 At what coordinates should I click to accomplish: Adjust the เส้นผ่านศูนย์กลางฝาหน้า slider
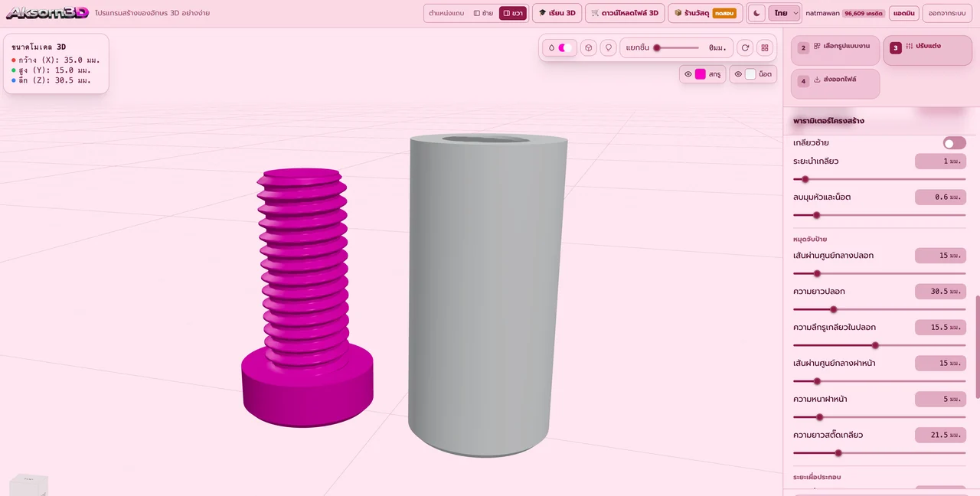point(879,381)
